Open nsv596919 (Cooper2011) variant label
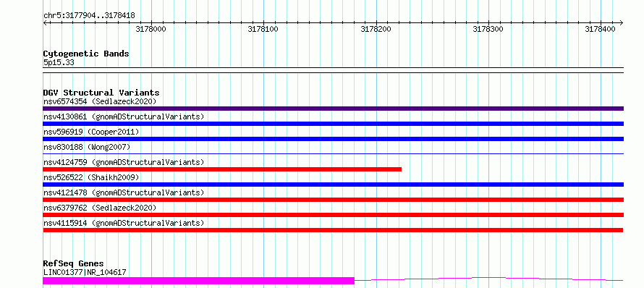 click(x=91, y=132)
